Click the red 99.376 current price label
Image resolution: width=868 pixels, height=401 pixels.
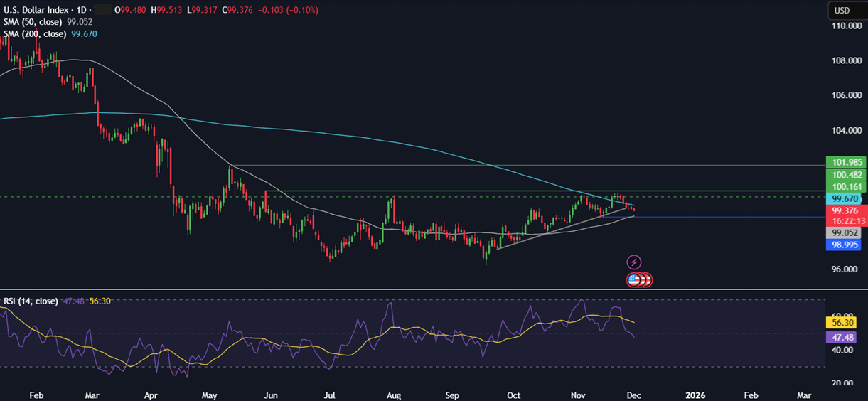coord(846,211)
